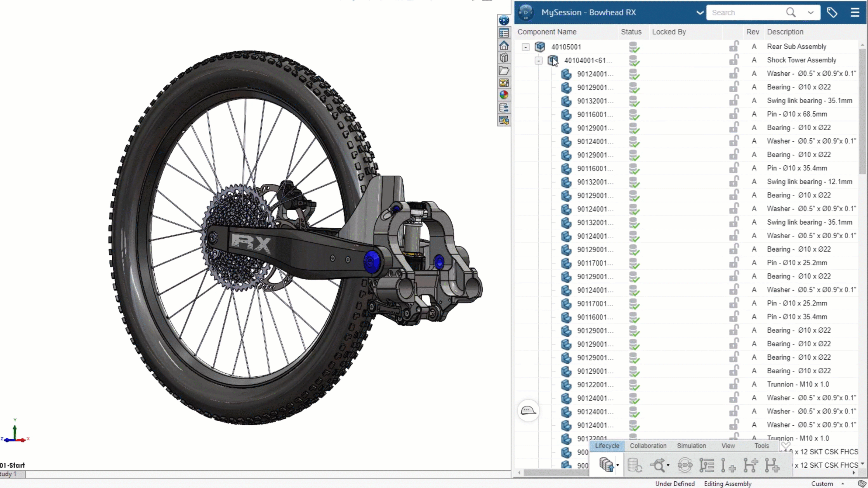Sort by the Description column header
The height and width of the screenshot is (488, 868).
coord(785,32)
